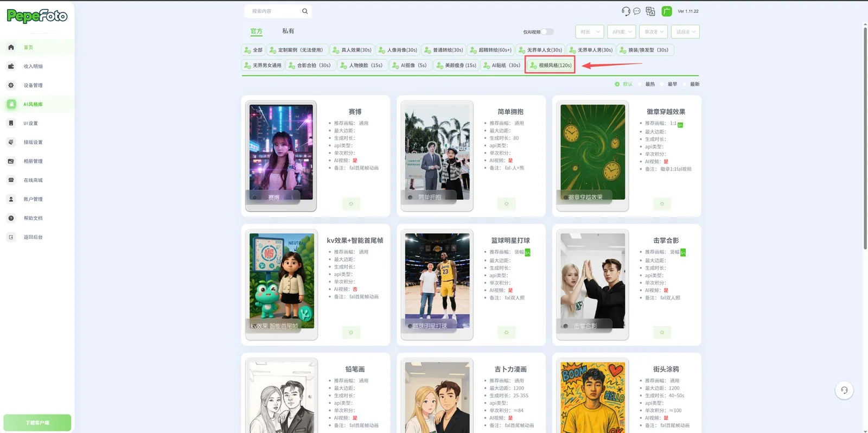Select the 默认 sort option
Image resolution: width=868 pixels, height=433 pixels.
pos(624,84)
